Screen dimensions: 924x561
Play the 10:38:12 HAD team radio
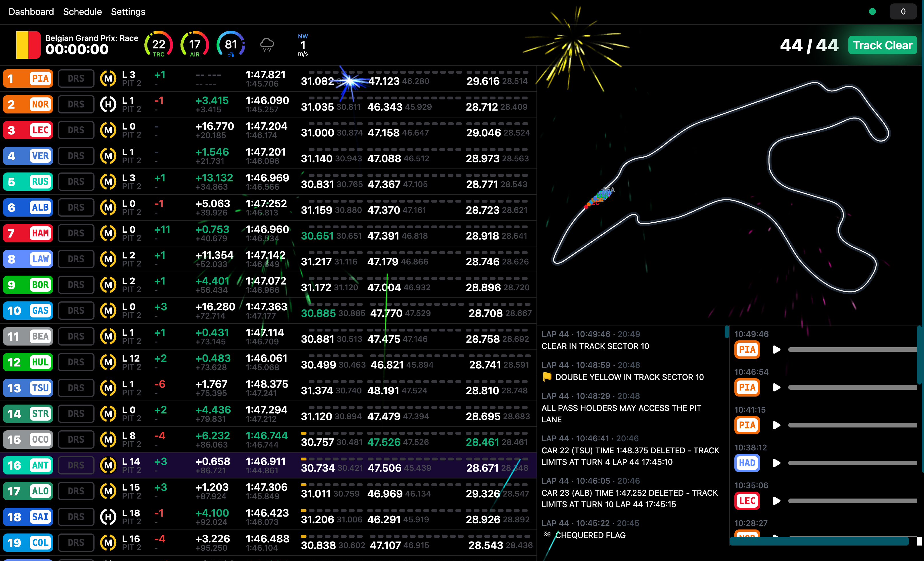tap(776, 463)
